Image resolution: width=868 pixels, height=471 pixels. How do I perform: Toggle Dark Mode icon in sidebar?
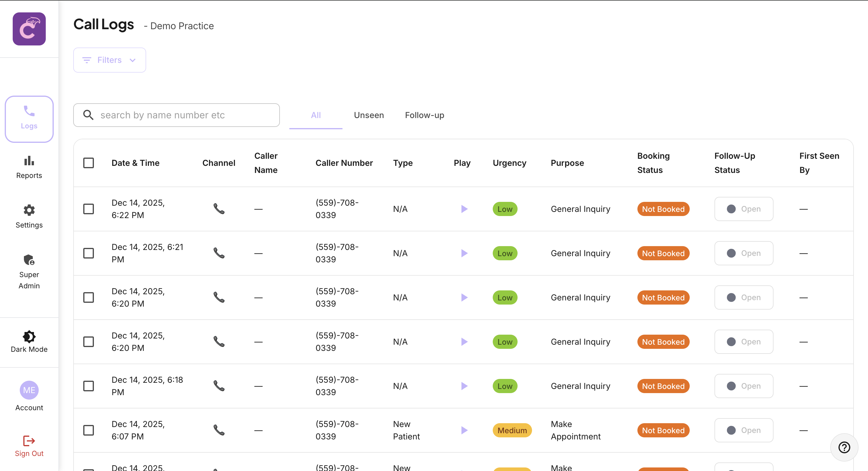(x=29, y=336)
